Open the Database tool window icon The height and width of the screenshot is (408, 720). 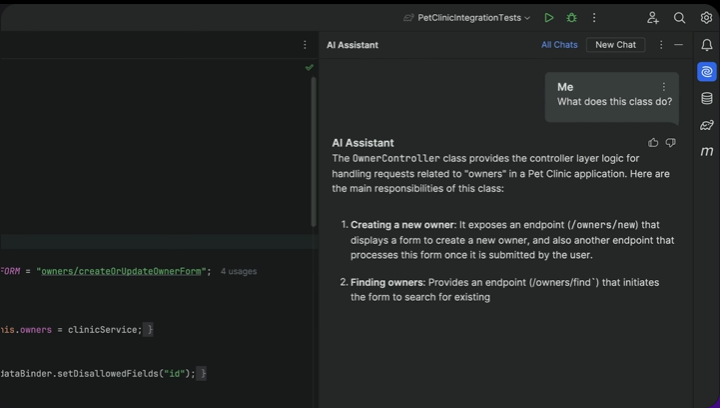pos(707,98)
